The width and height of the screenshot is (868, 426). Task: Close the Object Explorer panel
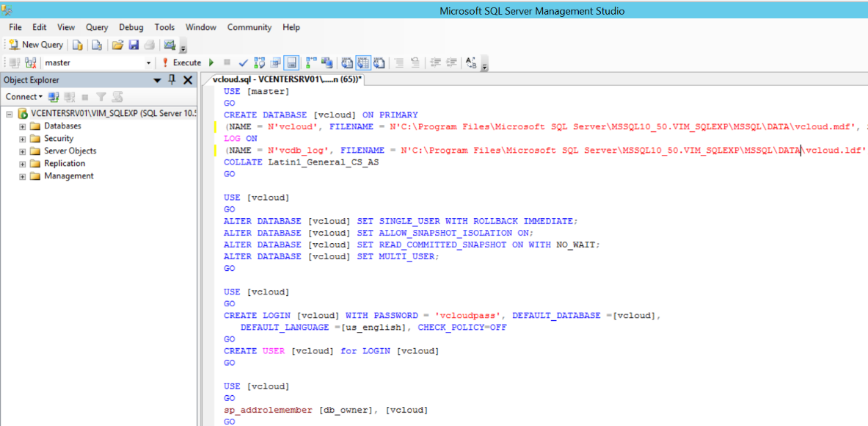coord(188,80)
